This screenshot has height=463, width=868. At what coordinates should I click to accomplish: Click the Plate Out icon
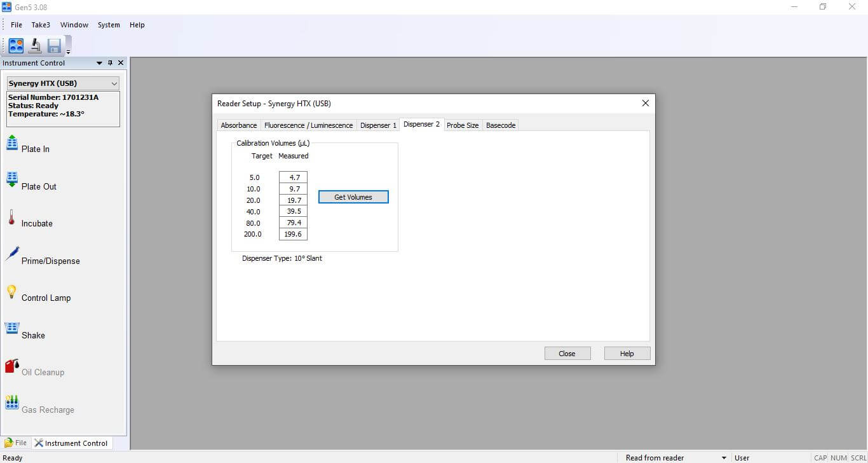click(12, 180)
